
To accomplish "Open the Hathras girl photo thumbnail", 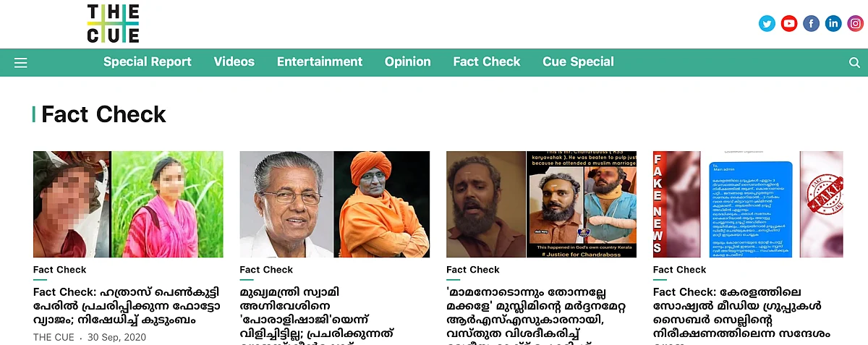I will pos(128,204).
